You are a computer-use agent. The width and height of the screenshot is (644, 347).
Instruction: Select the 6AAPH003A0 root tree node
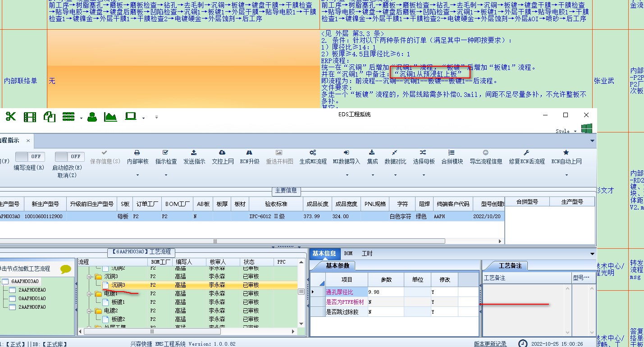point(25,282)
